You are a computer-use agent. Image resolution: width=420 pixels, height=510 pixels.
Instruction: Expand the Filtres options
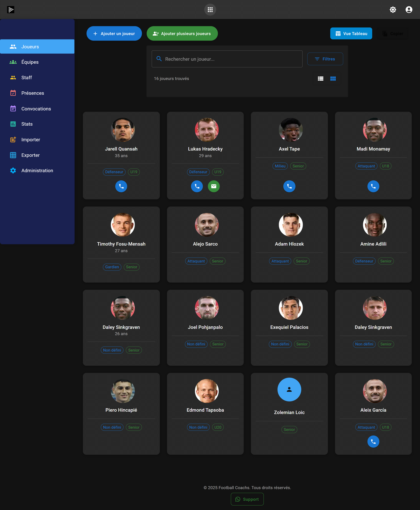point(325,59)
